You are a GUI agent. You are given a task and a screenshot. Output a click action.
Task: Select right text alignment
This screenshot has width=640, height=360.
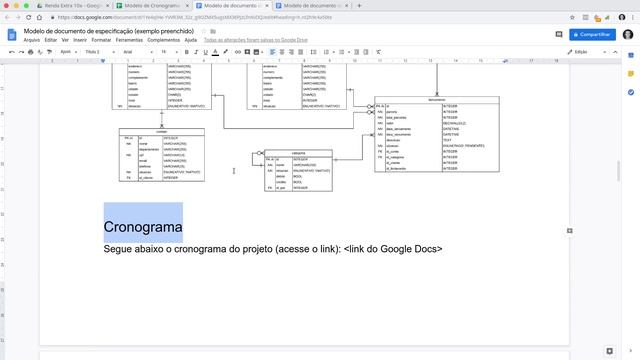291,52
